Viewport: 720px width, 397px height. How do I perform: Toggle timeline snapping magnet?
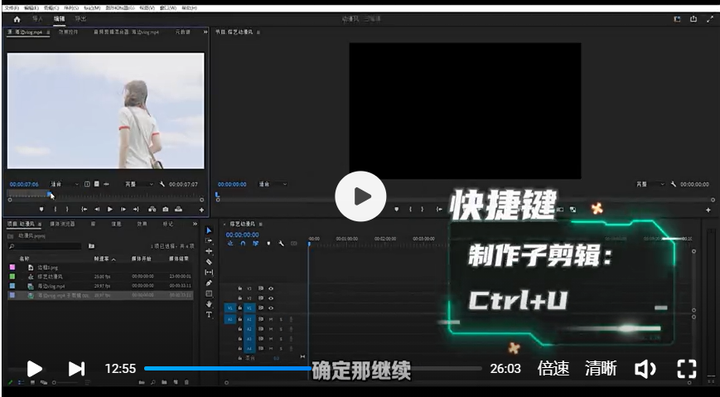pyautogui.click(x=243, y=243)
